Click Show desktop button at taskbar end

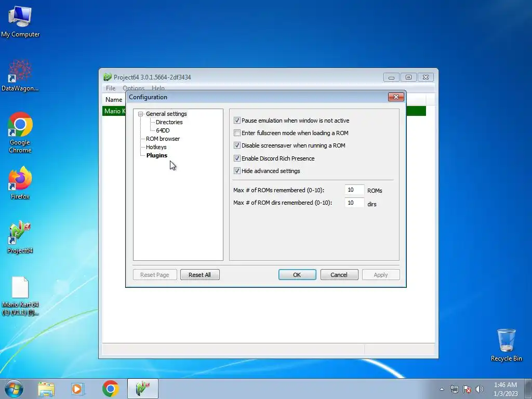(528, 389)
